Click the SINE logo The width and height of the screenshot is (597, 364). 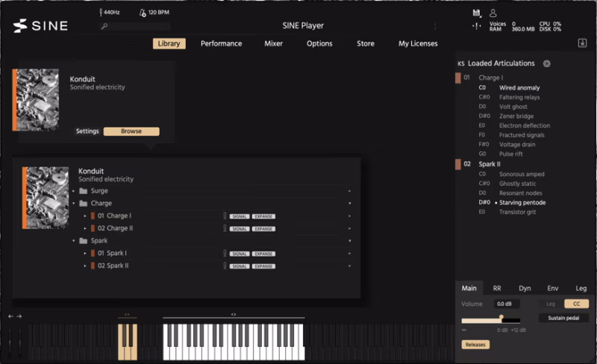click(40, 25)
